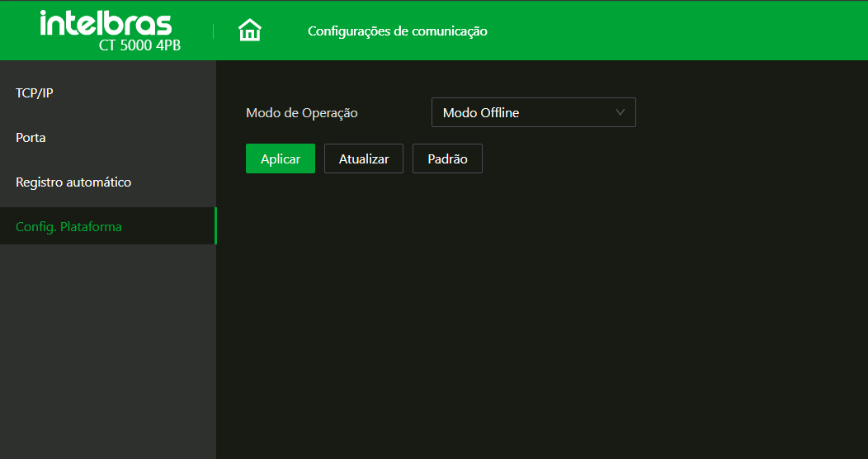Select Config. Plataforma sidebar item
868x459 pixels.
[68, 227]
